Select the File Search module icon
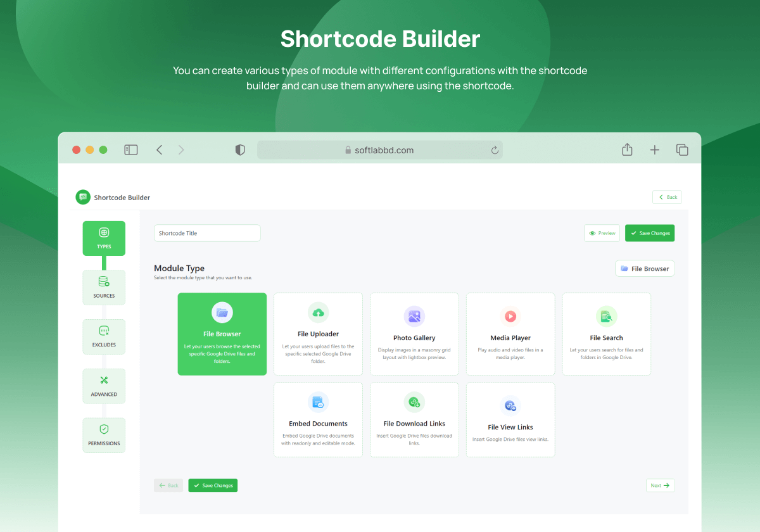Image resolution: width=760 pixels, height=532 pixels. [x=606, y=316]
